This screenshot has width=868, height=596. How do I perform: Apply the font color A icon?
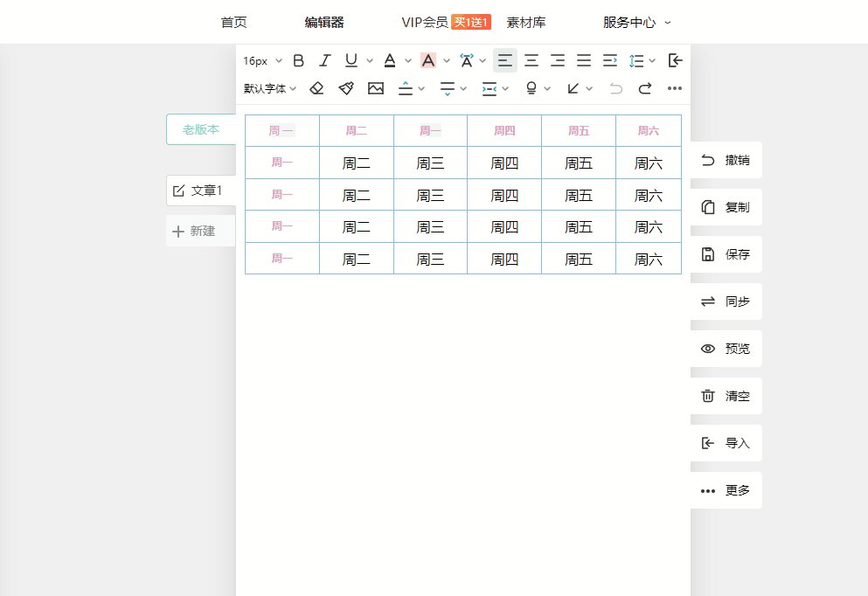(390, 60)
